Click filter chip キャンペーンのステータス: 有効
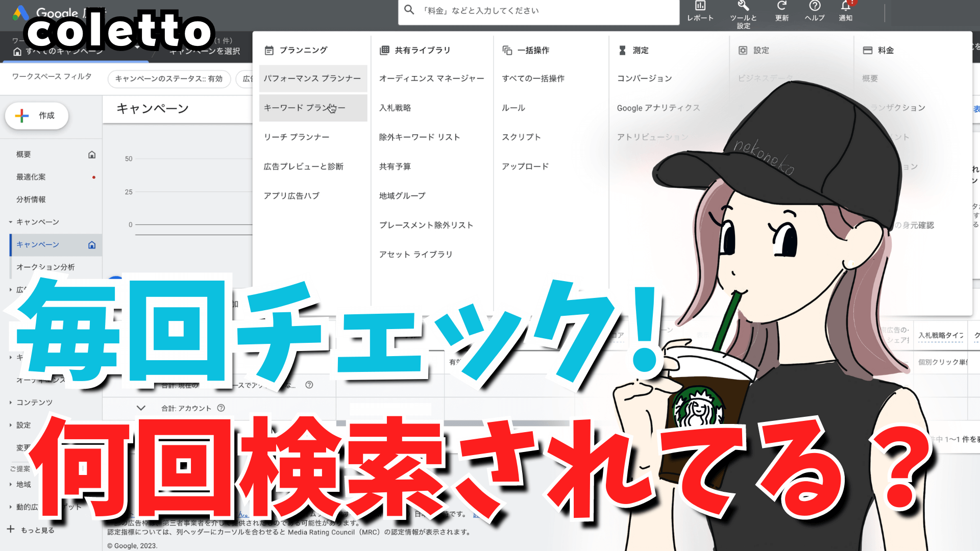The image size is (980, 551). (169, 79)
